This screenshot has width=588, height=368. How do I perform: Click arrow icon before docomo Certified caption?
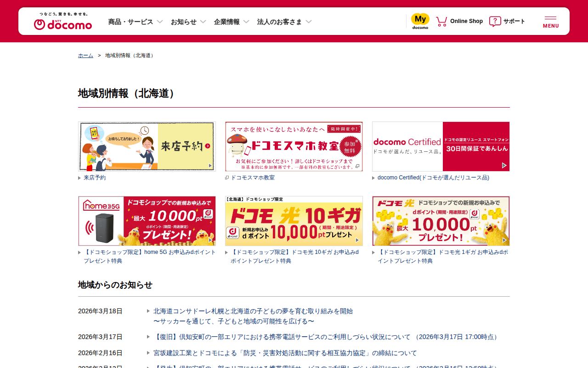tap(373, 178)
